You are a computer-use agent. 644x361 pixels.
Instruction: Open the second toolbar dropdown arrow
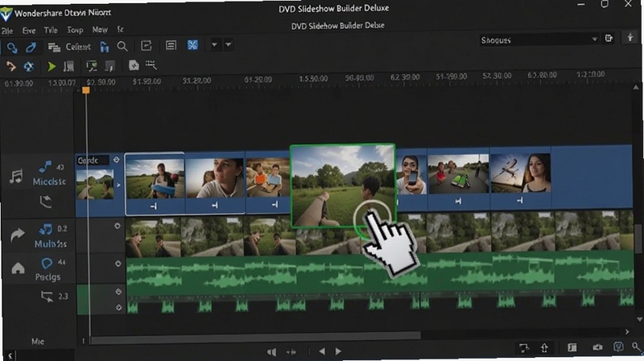(x=229, y=44)
